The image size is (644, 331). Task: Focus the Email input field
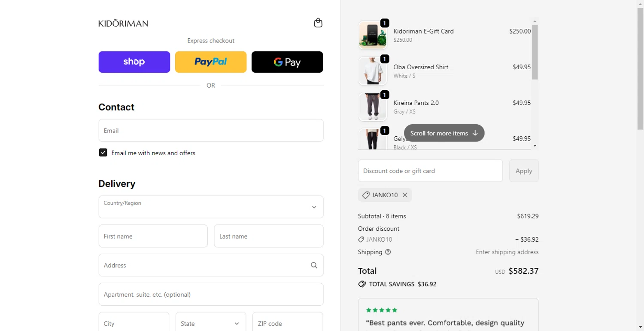tap(211, 130)
